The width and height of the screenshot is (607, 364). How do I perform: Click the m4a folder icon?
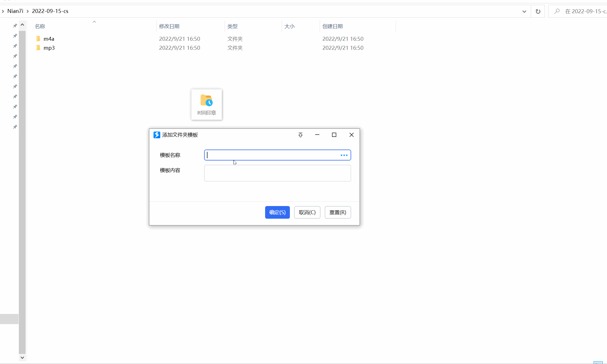pos(39,39)
